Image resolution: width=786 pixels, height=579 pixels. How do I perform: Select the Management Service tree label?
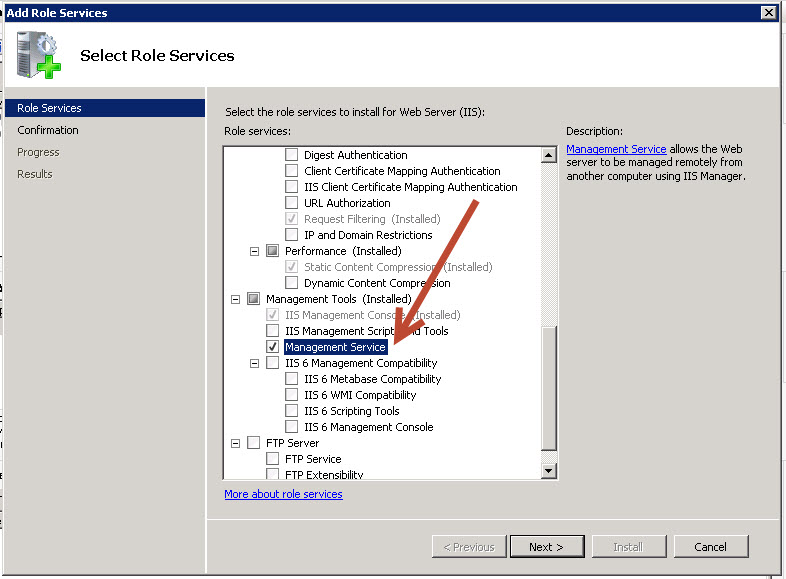point(335,347)
